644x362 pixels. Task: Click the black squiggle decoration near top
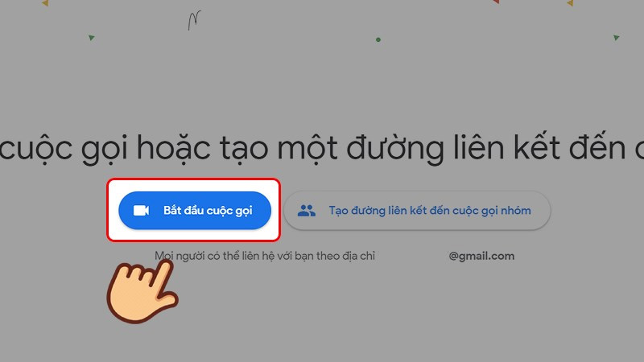tap(194, 21)
